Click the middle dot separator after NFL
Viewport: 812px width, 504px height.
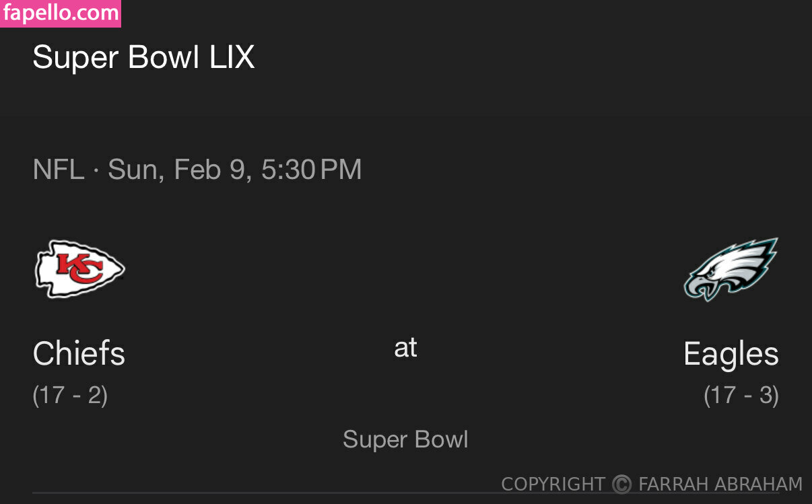coord(96,170)
